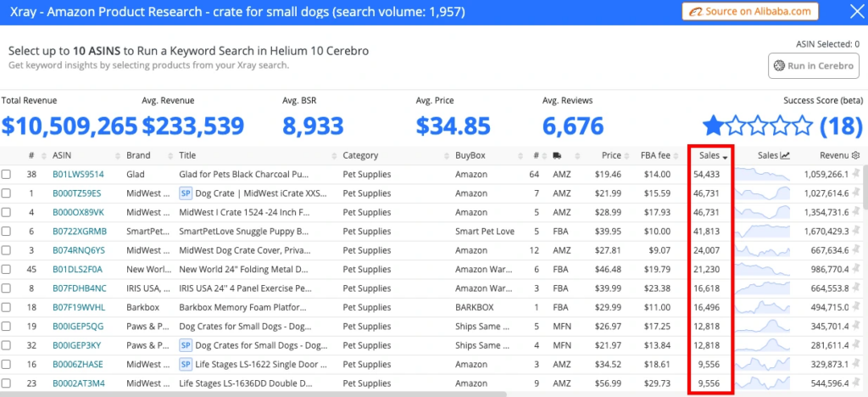Click SP badge on Life Stages LS-1622
This screenshot has width=868, height=397.
[186, 363]
